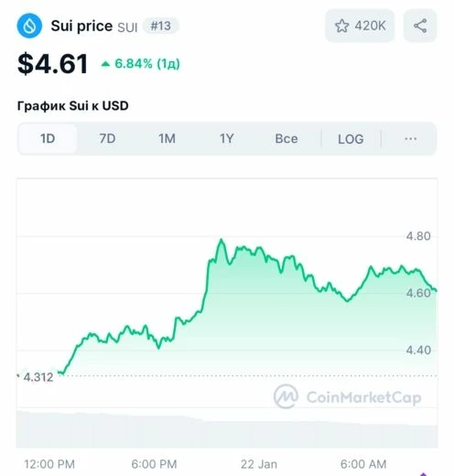Click the SUI ticker symbol label
This screenshot has width=454, height=476.
tap(127, 27)
